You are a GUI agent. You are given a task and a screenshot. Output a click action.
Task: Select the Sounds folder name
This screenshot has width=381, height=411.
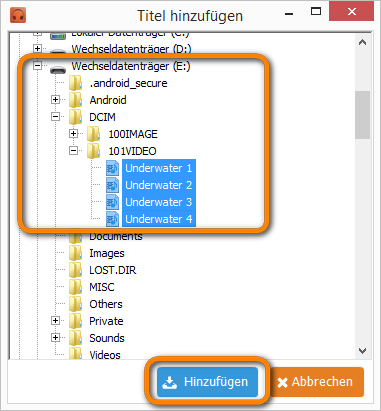[x=107, y=338]
